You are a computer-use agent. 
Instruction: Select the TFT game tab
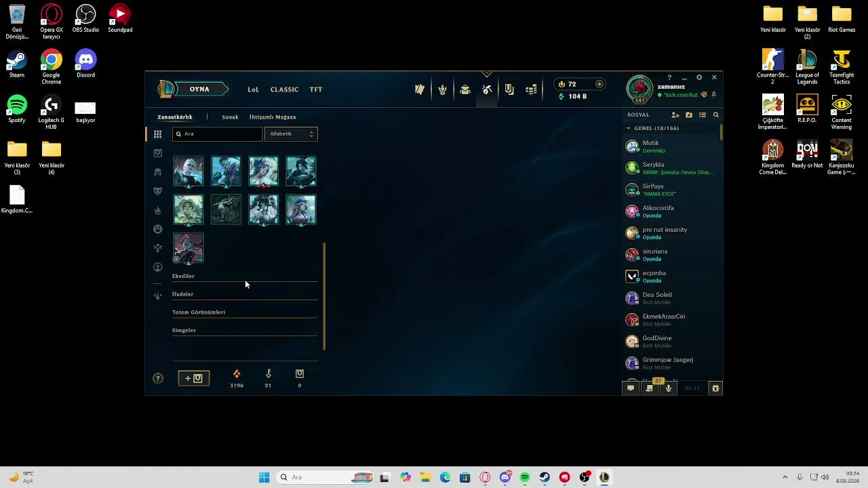click(316, 89)
